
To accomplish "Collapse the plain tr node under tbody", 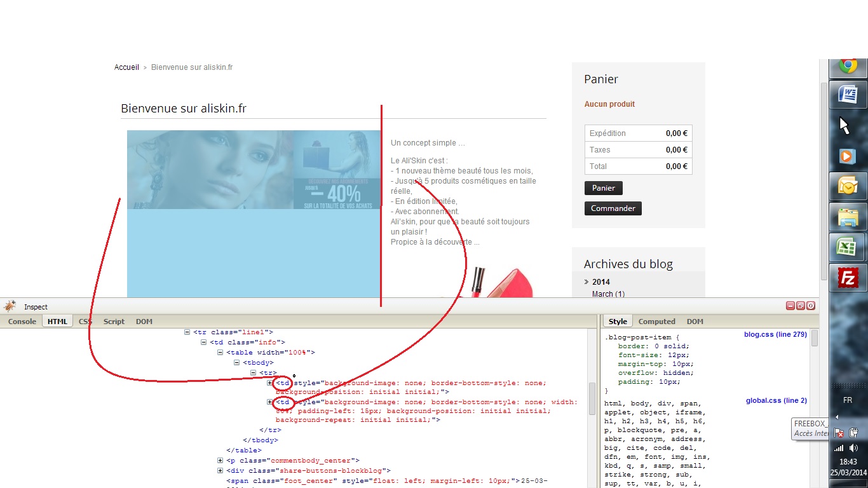I will point(254,372).
